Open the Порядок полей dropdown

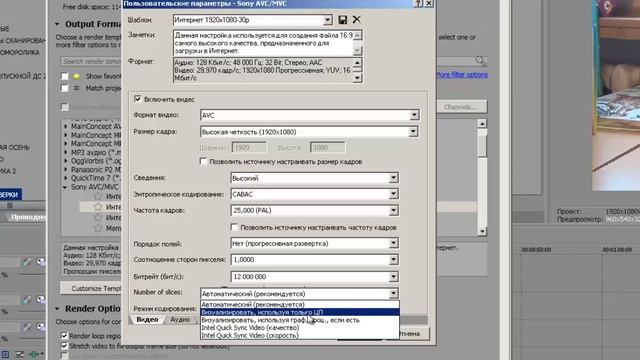pyautogui.click(x=393, y=243)
